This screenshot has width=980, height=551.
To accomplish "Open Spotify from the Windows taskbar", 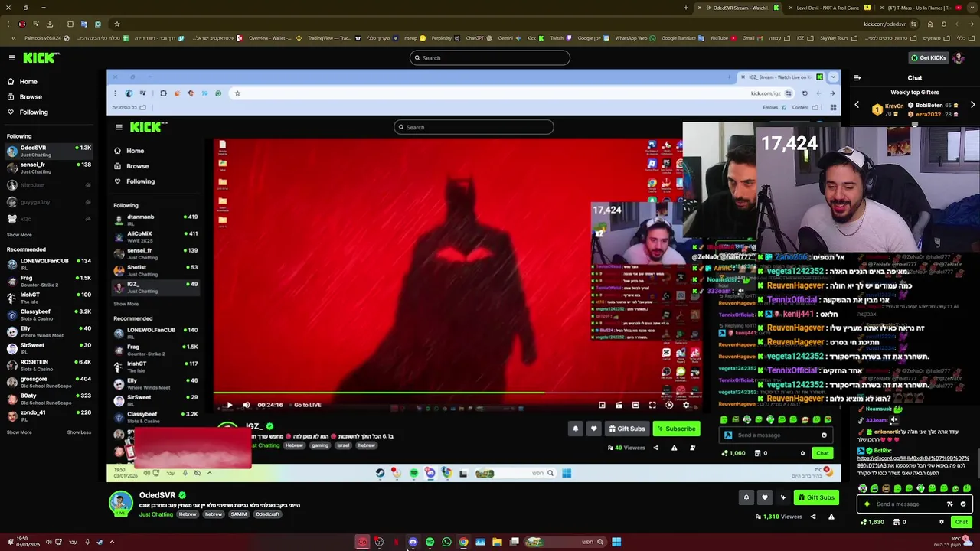I will click(x=430, y=542).
